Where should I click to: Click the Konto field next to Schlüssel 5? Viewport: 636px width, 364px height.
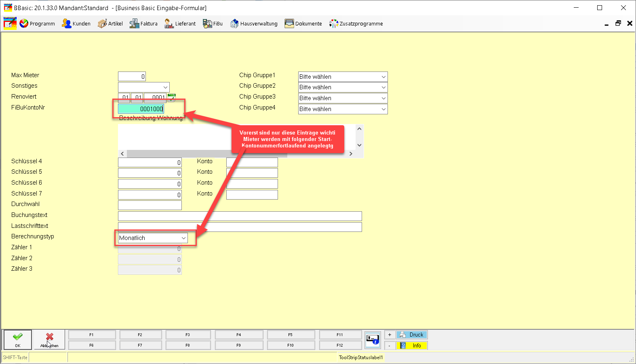[x=252, y=173]
